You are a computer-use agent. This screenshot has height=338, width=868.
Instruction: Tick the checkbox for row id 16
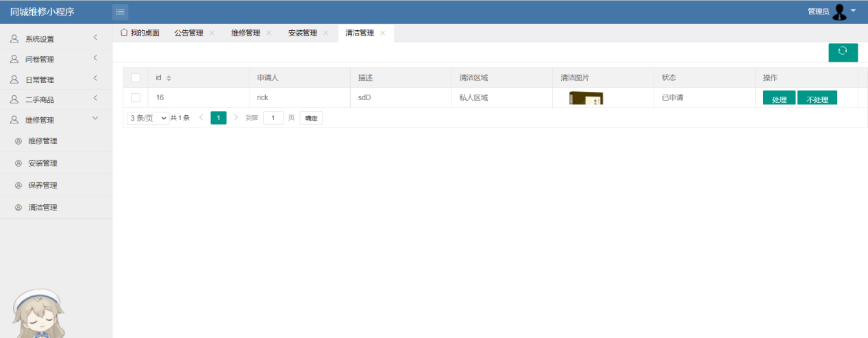pyautogui.click(x=136, y=97)
